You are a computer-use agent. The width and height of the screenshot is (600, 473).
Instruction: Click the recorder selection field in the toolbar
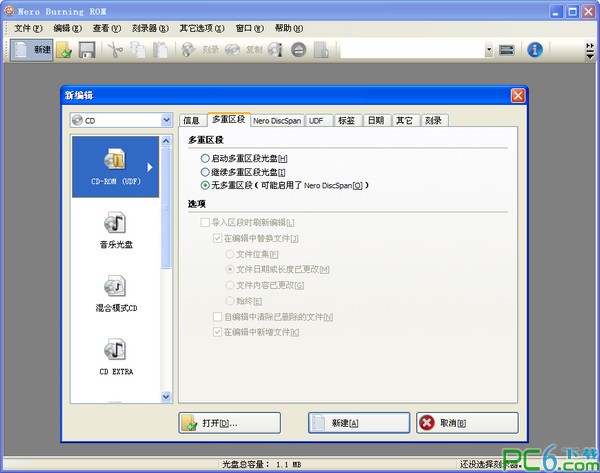point(412,50)
